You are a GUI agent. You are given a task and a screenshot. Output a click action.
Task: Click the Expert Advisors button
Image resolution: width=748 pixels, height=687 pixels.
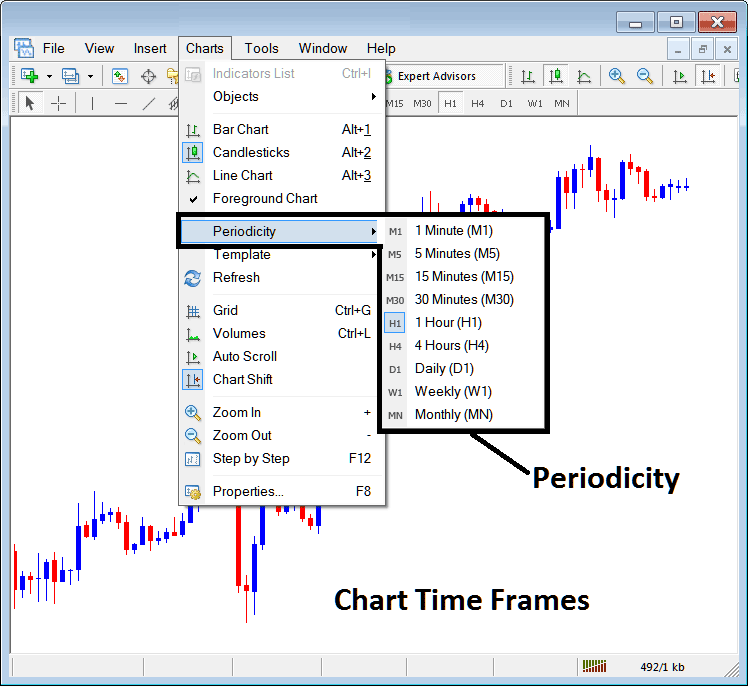pos(436,76)
